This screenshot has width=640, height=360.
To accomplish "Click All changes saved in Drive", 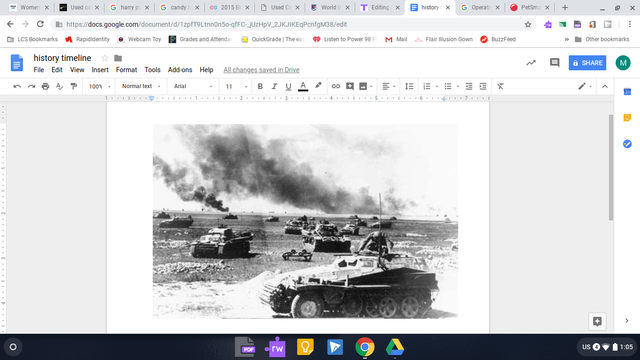I will point(261,70).
